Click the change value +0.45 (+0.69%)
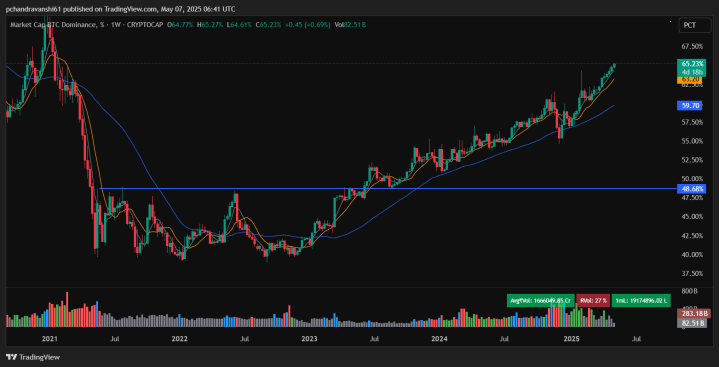The image size is (719, 367). point(307,25)
